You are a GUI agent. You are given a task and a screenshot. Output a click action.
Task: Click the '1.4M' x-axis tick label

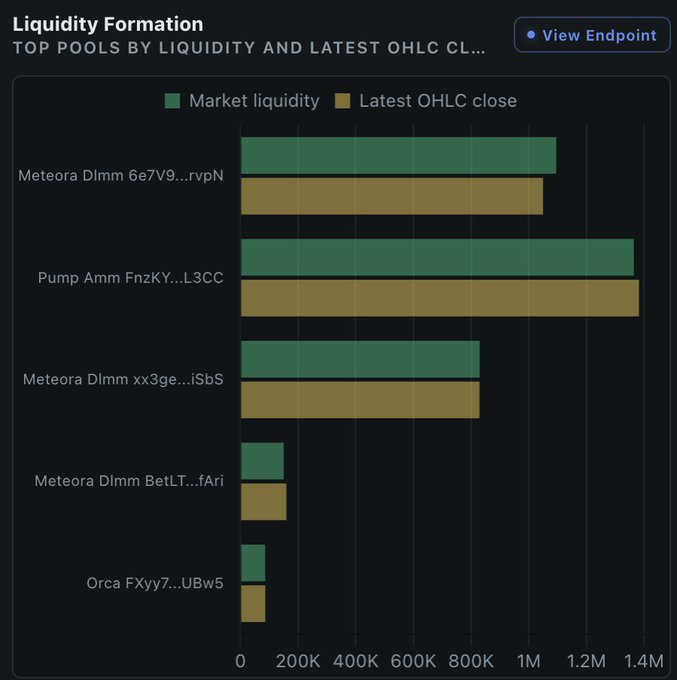pyautogui.click(x=644, y=661)
